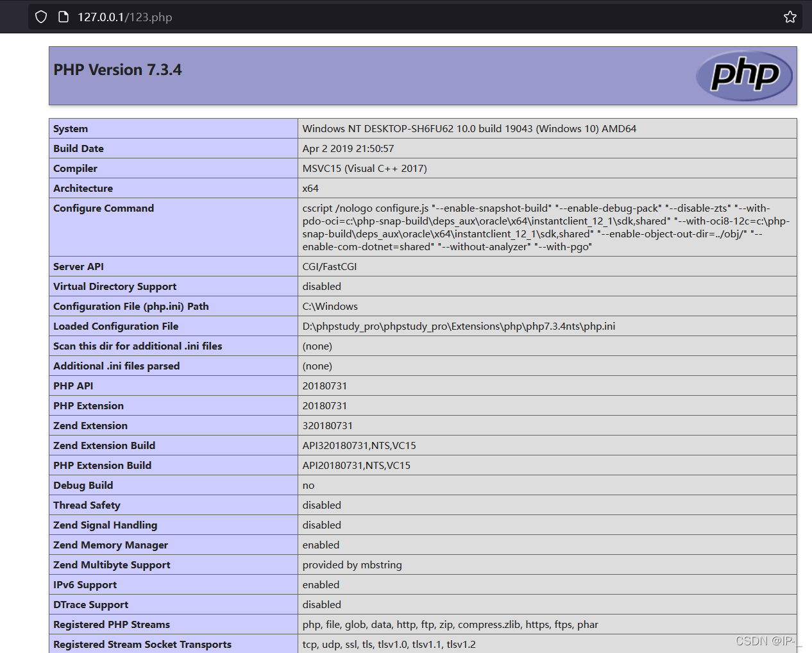
Task: Click the "API320180731,NTS,VC15" value
Action: click(359, 446)
